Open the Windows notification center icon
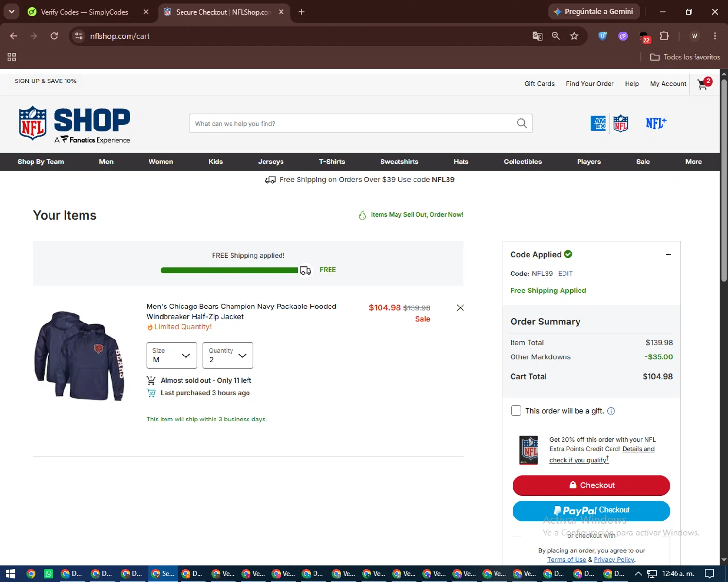Screen dimensions: 728x582 tap(710, 574)
